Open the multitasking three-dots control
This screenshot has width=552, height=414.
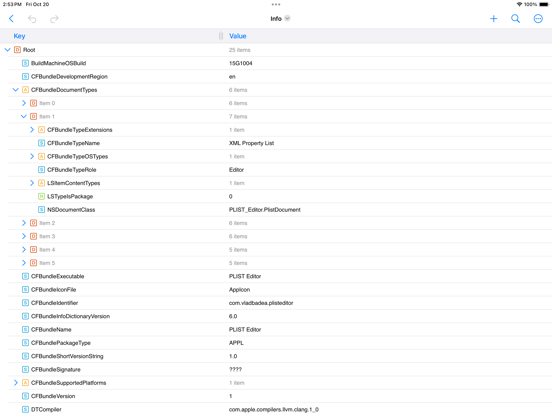276,5
